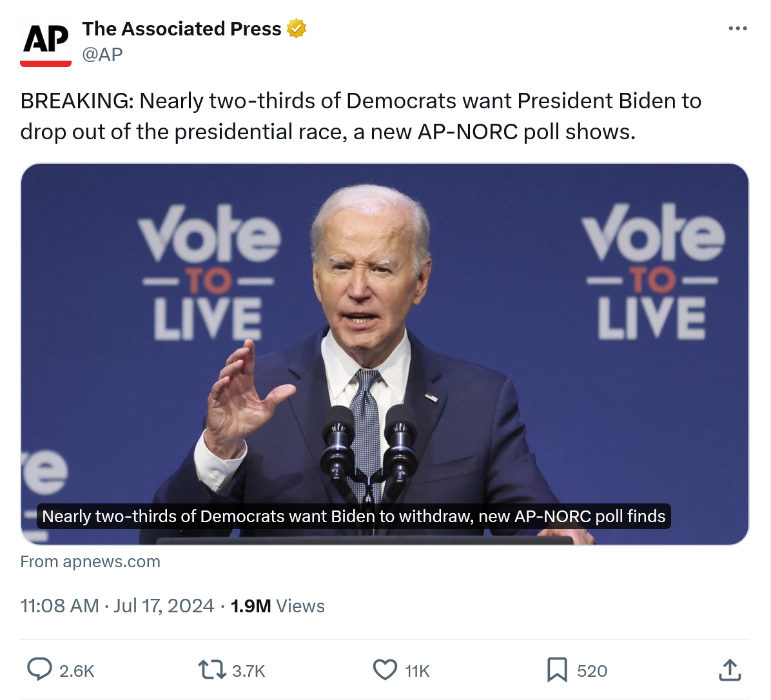Screen dimensions: 771x700
Task: Click the share upload arrow icon
Action: (730, 670)
